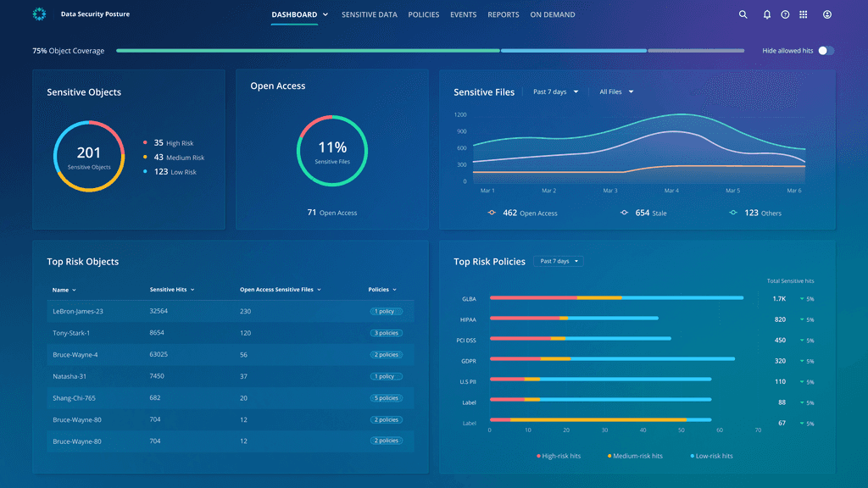
Task: Click the High-risk hits legend entry
Action: coord(559,456)
